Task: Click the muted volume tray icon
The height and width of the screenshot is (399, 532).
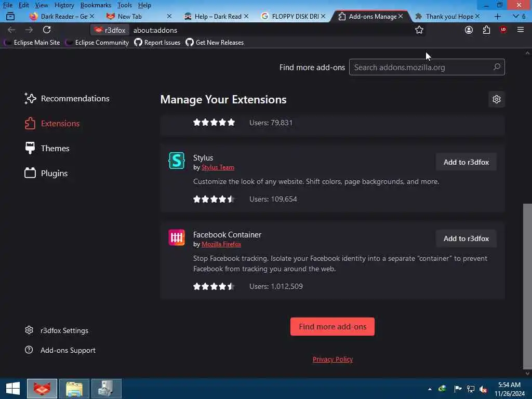Action: [x=484, y=389]
